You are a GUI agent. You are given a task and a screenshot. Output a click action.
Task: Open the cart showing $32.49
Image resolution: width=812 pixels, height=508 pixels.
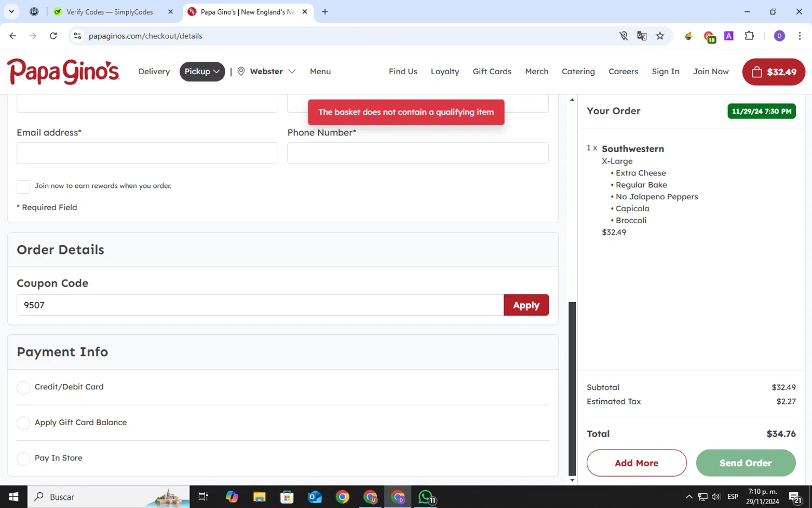point(774,72)
